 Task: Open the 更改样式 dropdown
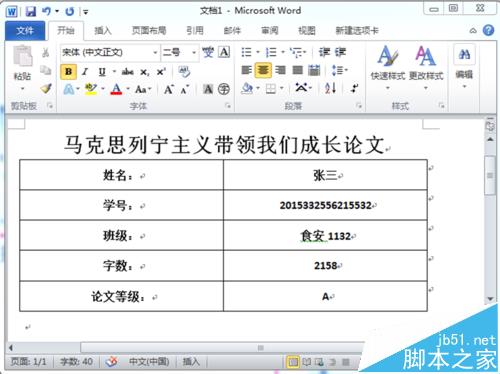click(x=426, y=68)
